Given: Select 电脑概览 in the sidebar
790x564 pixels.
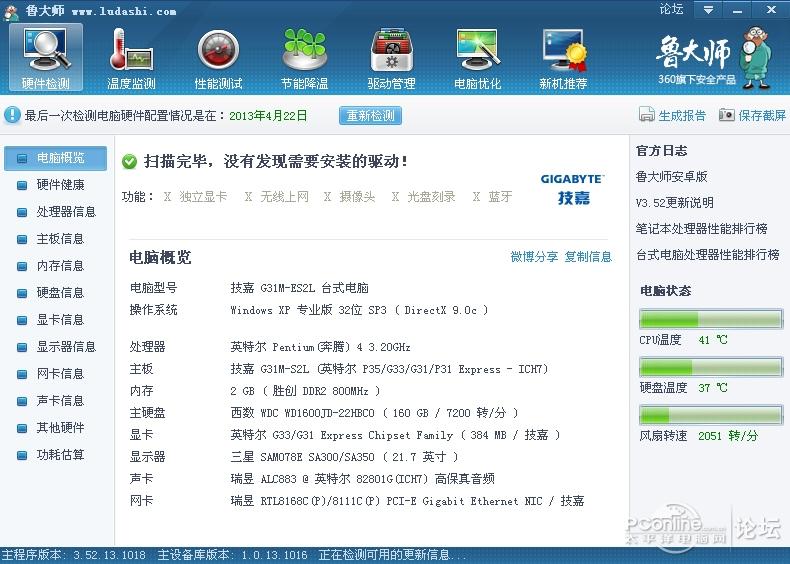Looking at the screenshot, I should point(55,158).
